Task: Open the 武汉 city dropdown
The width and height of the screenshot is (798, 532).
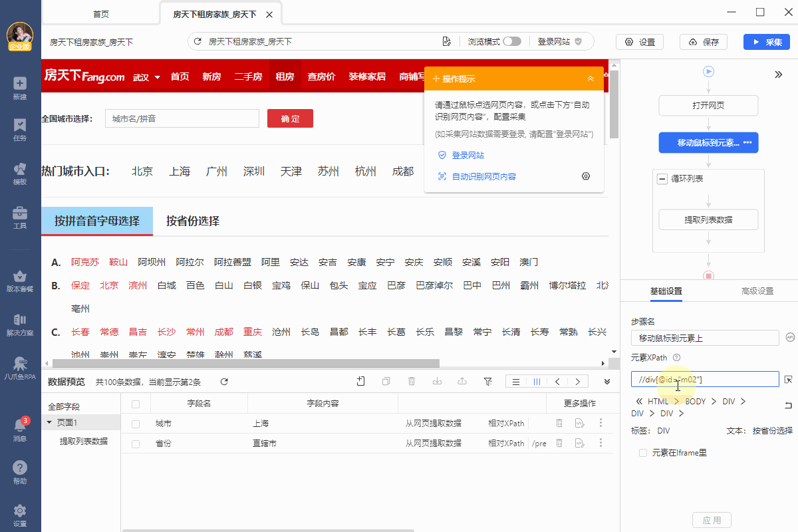Action: pyautogui.click(x=146, y=77)
